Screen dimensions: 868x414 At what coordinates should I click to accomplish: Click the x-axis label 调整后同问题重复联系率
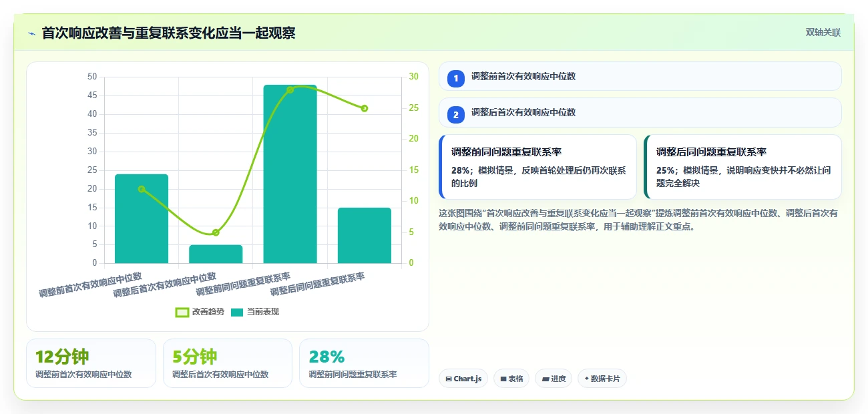point(318,285)
